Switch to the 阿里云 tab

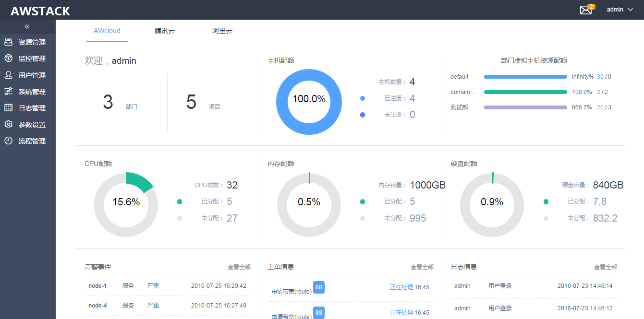point(222,31)
